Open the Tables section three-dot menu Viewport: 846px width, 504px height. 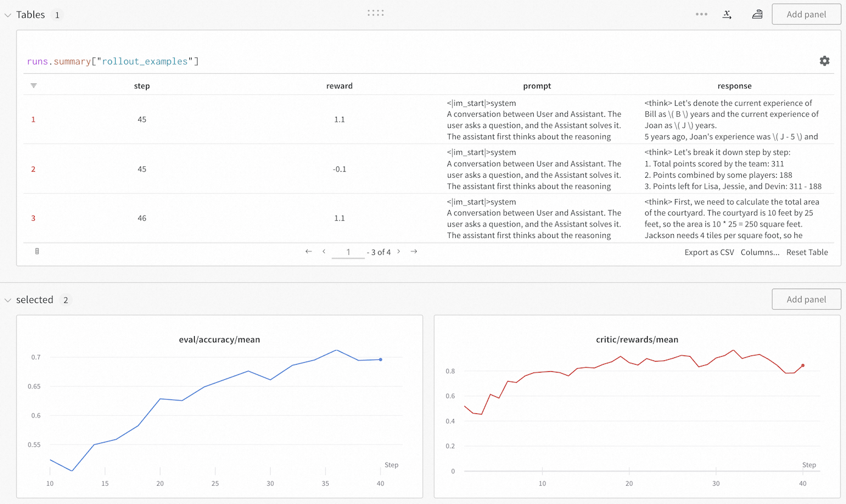coord(702,14)
